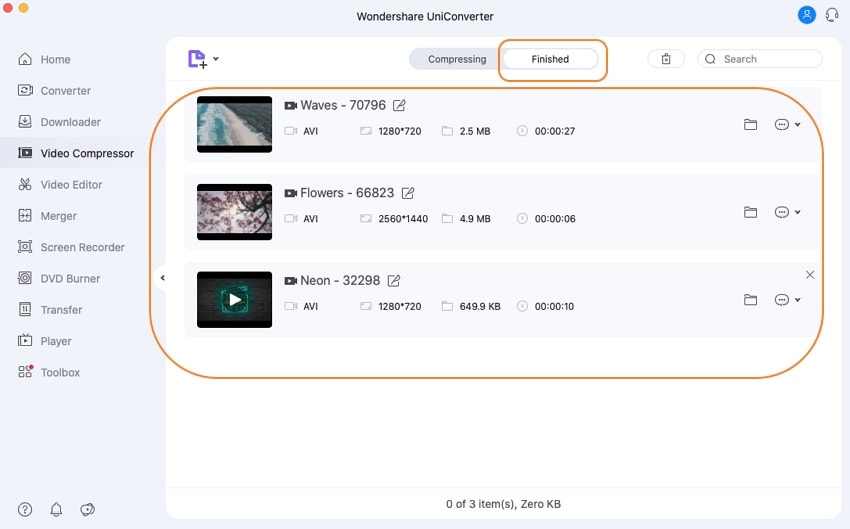The image size is (850, 529).
Task: Open the Waves - 70796 video thumbnail
Action: point(234,124)
